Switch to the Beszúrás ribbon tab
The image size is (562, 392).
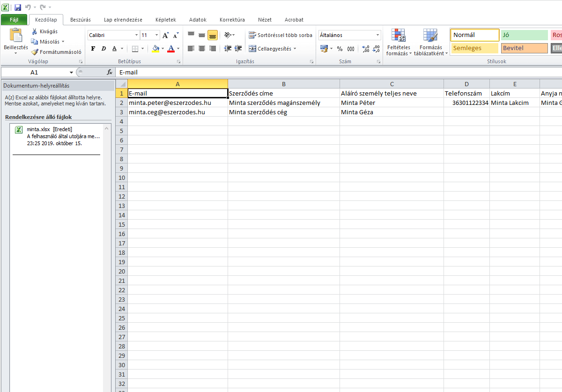pos(81,20)
